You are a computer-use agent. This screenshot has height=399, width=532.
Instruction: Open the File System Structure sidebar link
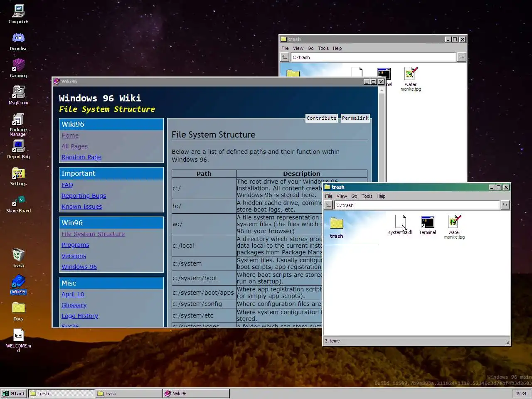(x=93, y=234)
